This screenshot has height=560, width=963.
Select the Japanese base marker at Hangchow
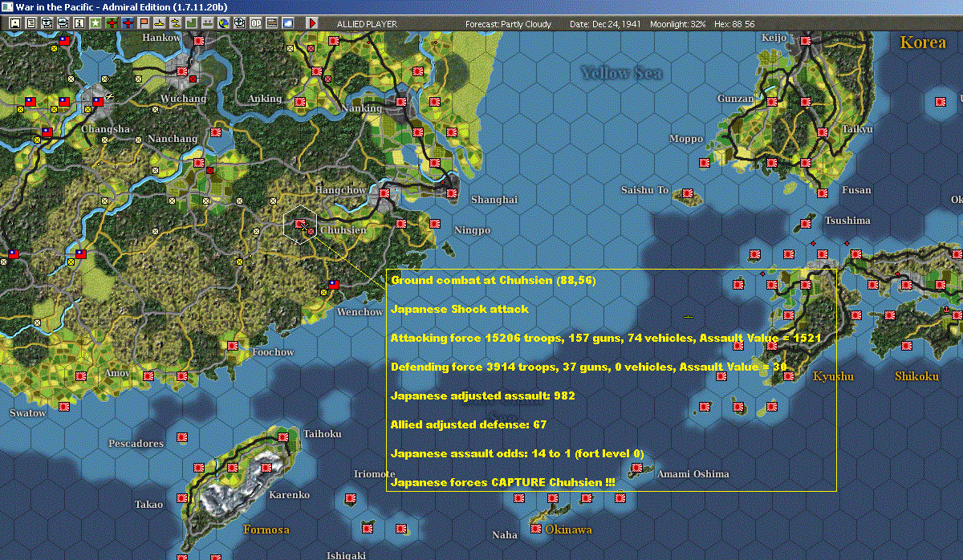tap(384, 193)
